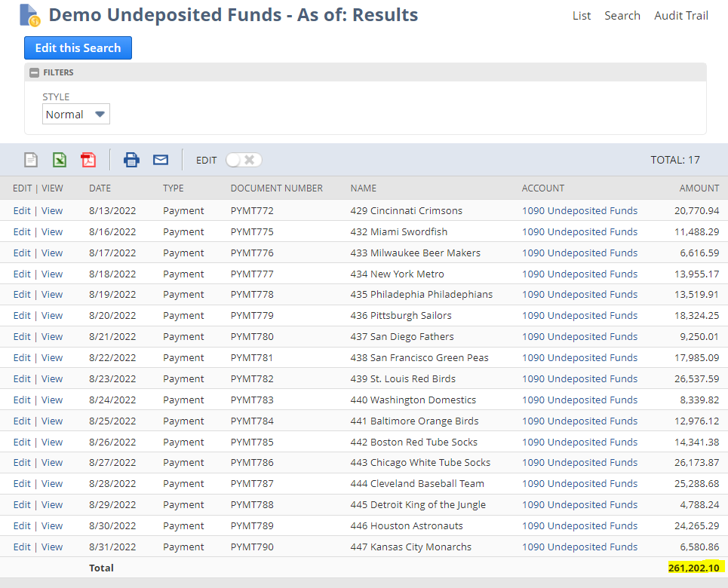Image resolution: width=728 pixels, height=588 pixels.
Task: Export results to Excel icon
Action: (x=60, y=160)
